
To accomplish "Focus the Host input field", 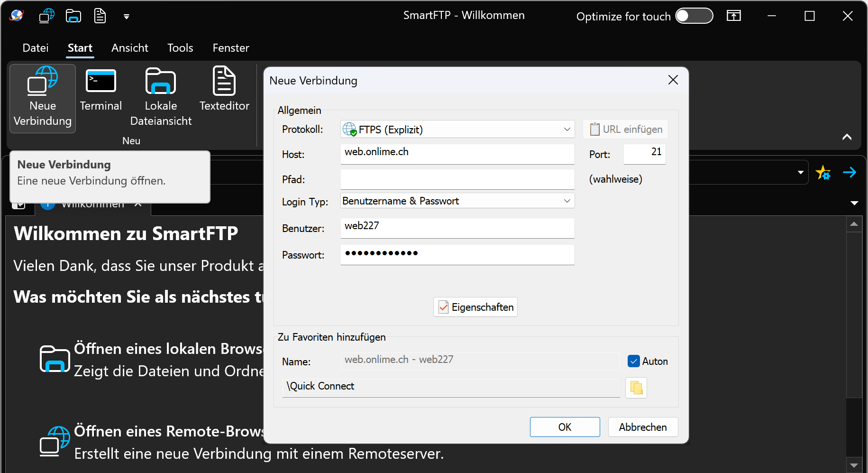I will click(x=457, y=154).
